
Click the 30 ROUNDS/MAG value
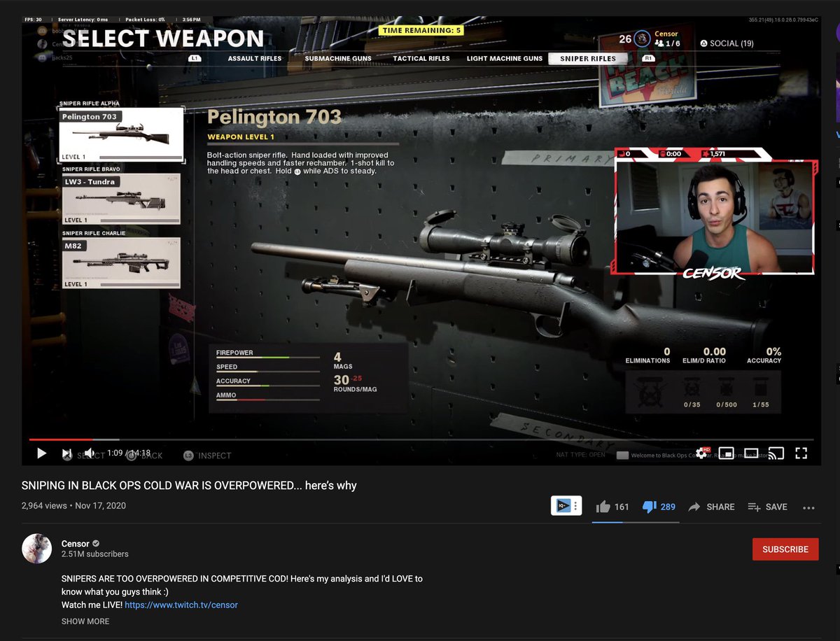click(342, 380)
